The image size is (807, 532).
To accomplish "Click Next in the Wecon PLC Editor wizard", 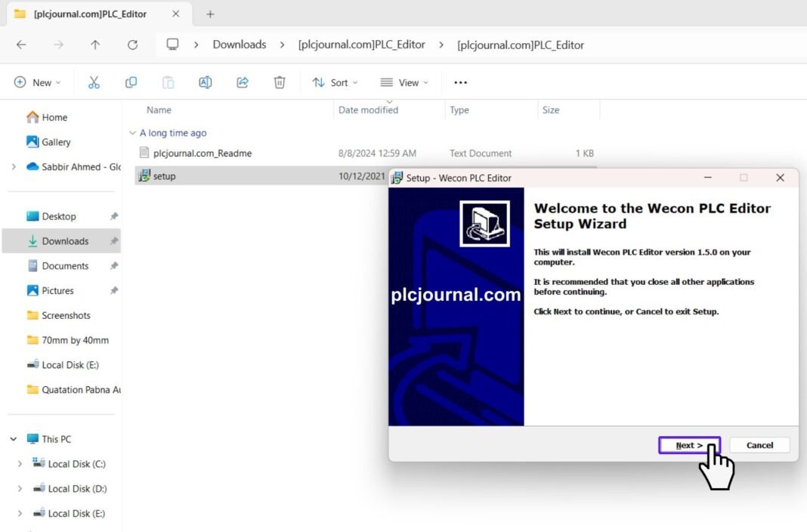I will pos(688,445).
